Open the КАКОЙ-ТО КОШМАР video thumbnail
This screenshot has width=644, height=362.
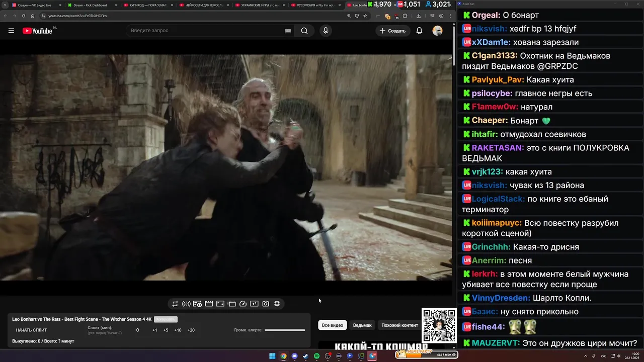click(x=381, y=346)
